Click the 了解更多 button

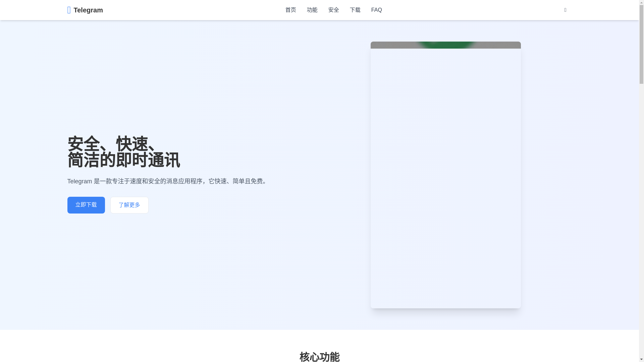point(129,205)
